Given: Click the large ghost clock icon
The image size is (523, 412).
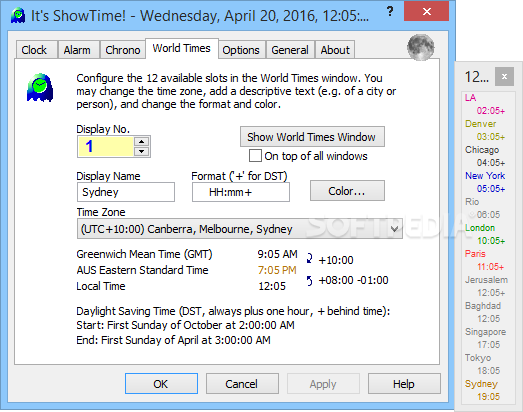Looking at the screenshot, I should click(40, 87).
